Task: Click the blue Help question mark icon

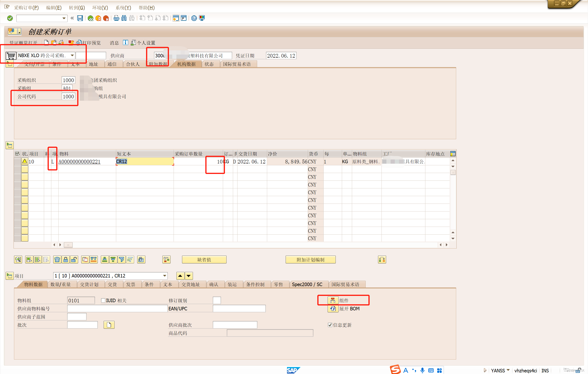Action: point(194,18)
